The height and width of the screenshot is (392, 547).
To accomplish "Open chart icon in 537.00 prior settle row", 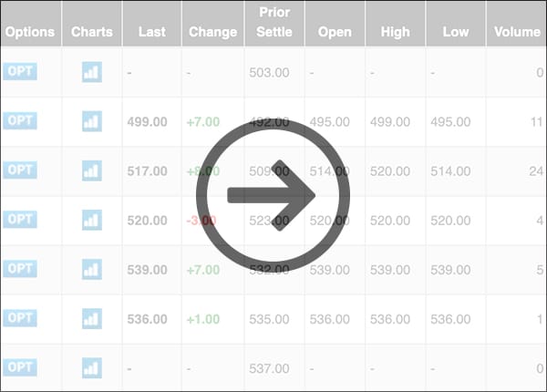I will click(92, 367).
